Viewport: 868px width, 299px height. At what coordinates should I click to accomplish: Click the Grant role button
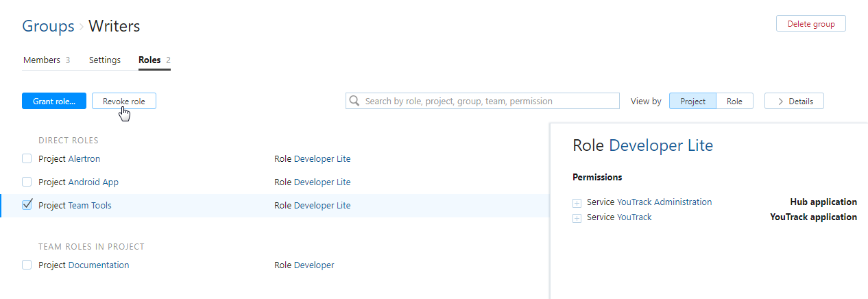[x=54, y=101]
